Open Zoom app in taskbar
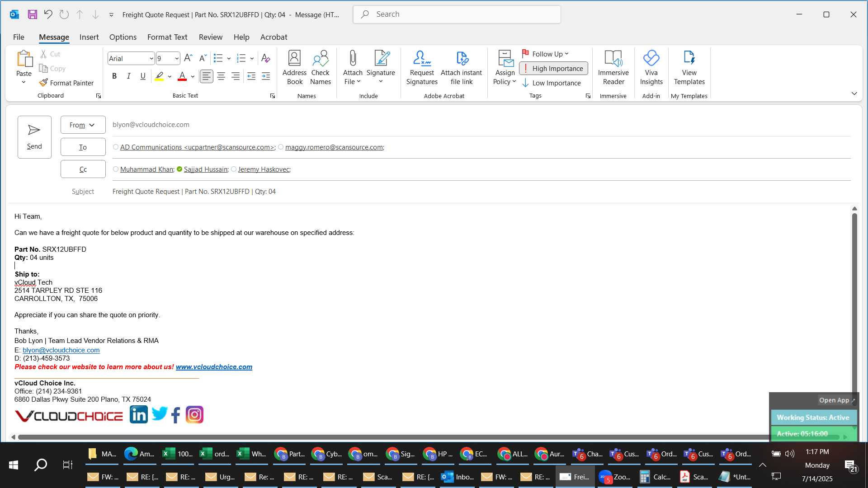This screenshot has height=488, width=868. tap(615, 477)
